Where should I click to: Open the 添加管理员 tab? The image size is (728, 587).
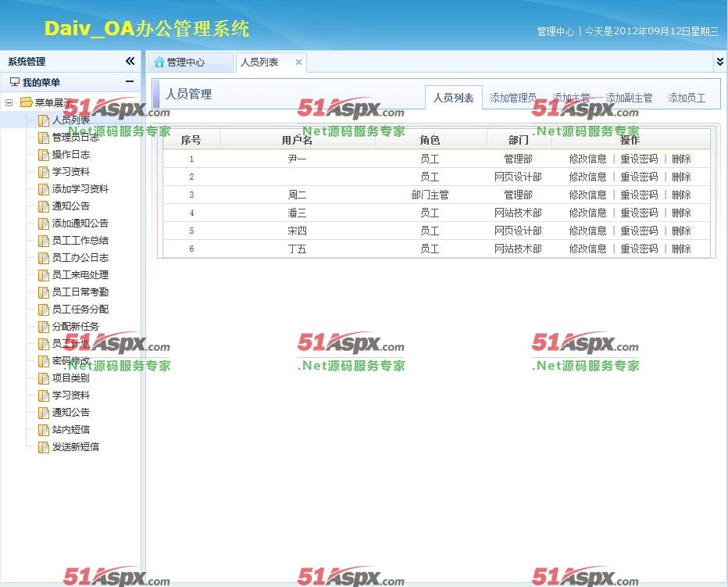513,98
